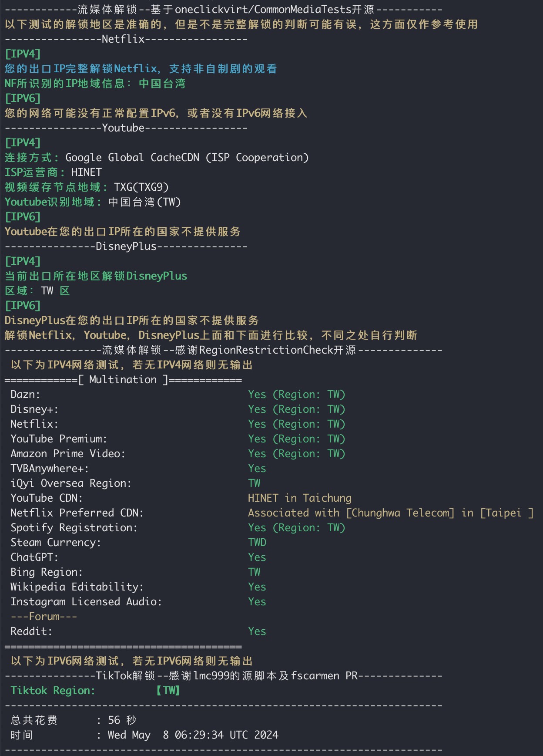The height and width of the screenshot is (756, 543).
Task: Select the 56 秒 total time value
Action: [122, 720]
